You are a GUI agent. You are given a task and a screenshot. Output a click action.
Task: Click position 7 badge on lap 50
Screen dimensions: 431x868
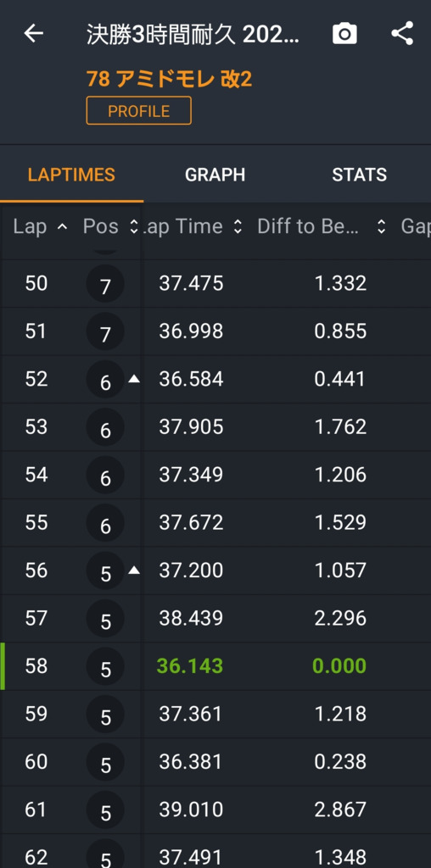coord(105,284)
